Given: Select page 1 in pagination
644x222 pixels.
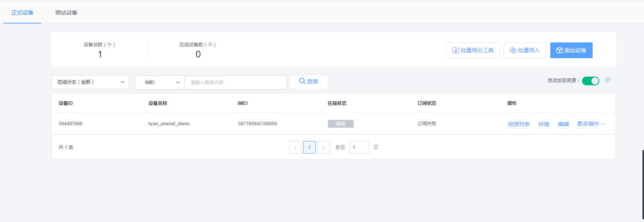Looking at the screenshot, I should click(x=309, y=147).
